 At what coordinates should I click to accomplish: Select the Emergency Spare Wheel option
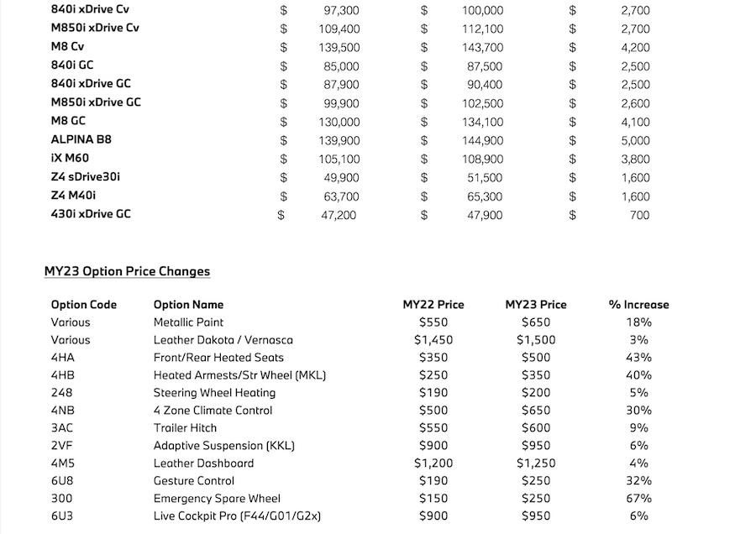point(217,499)
